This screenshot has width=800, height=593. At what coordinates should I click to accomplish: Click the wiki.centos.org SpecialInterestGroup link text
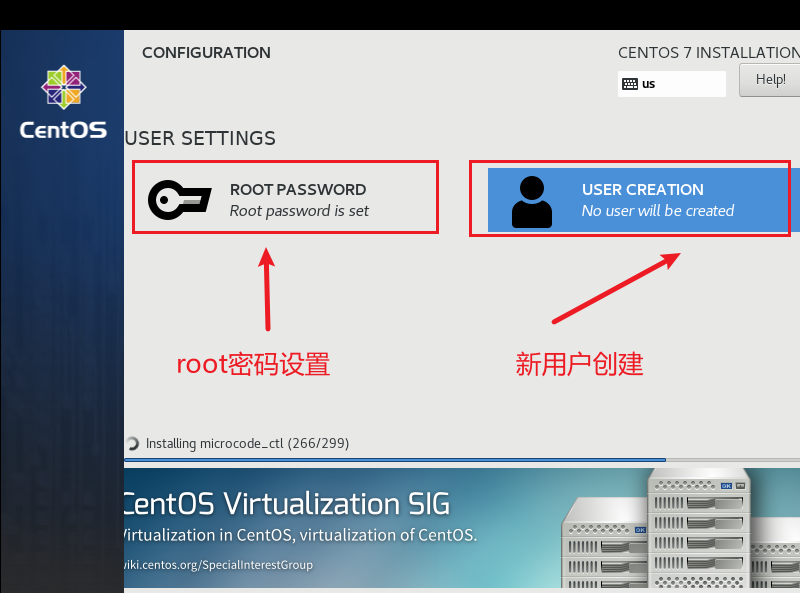click(218, 565)
